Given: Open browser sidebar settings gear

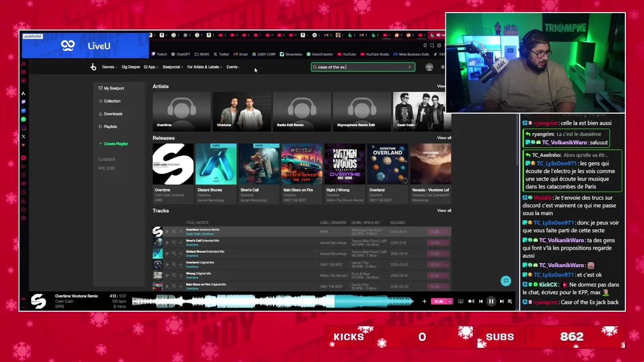Looking at the screenshot, I should click(23, 218).
